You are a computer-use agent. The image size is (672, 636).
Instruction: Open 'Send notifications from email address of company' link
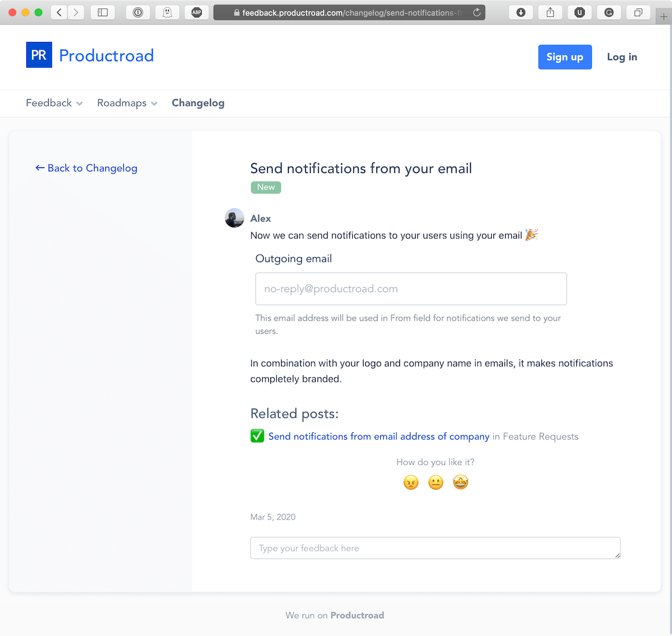(x=379, y=436)
